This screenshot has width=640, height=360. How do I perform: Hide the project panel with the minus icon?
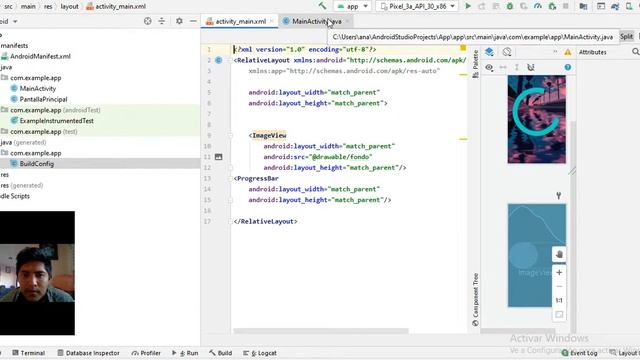point(193,21)
